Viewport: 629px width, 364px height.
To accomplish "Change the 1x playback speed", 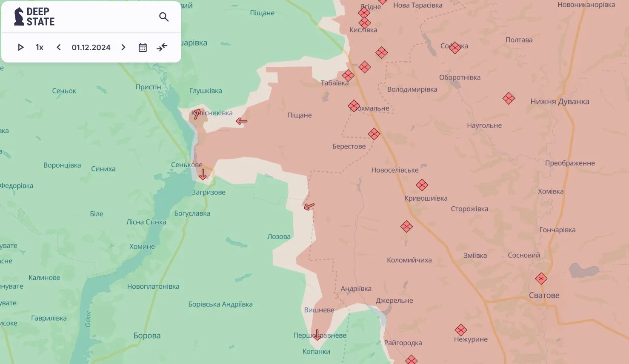I will tap(40, 47).
